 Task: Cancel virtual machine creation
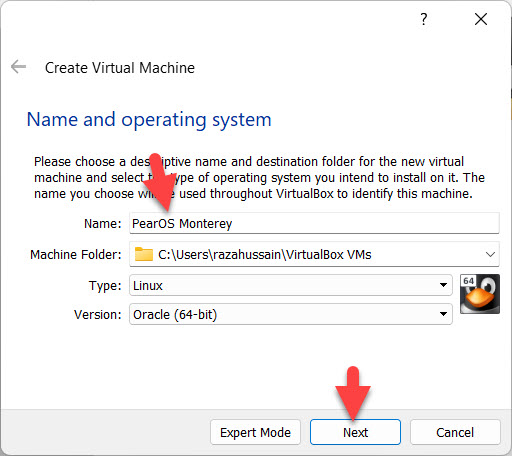point(455,432)
